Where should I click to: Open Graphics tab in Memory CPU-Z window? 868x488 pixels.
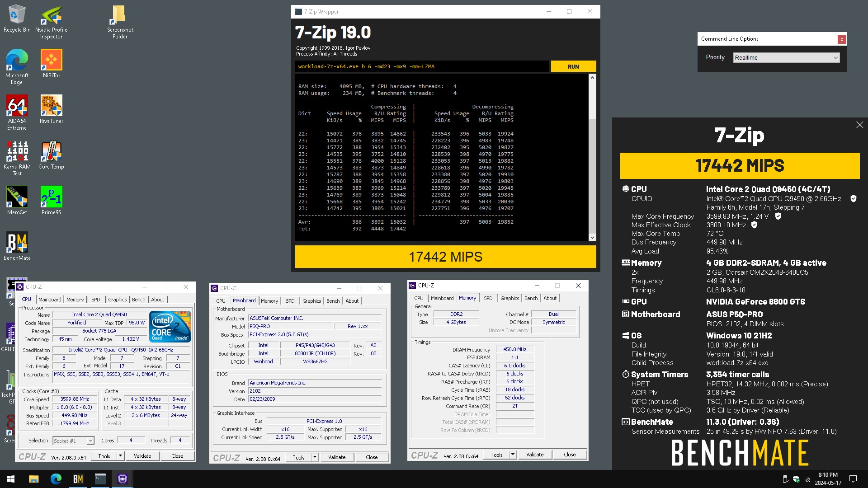(x=509, y=298)
